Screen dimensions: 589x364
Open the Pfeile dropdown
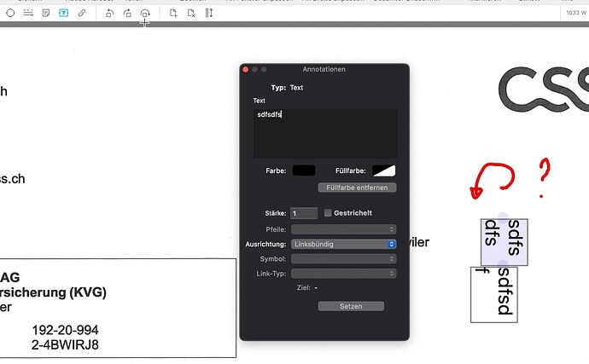343,228
